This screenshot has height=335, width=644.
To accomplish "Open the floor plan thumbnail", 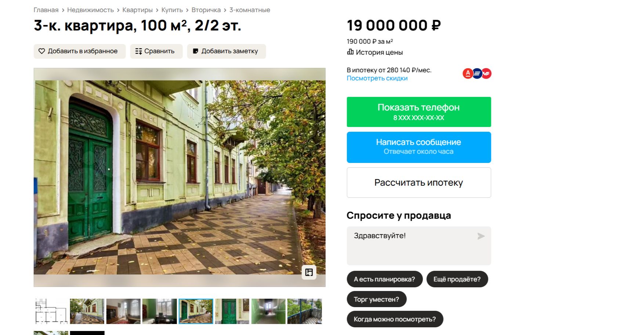I will click(x=51, y=312).
